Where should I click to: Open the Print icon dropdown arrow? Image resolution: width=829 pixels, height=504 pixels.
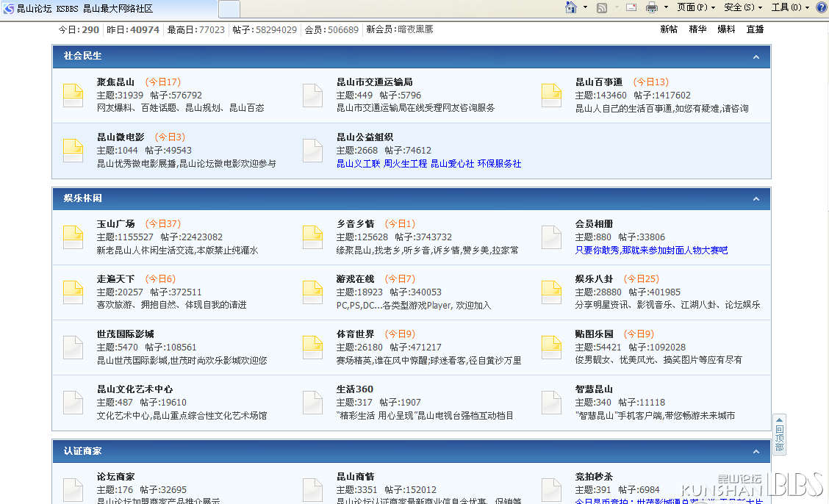click(x=666, y=7)
